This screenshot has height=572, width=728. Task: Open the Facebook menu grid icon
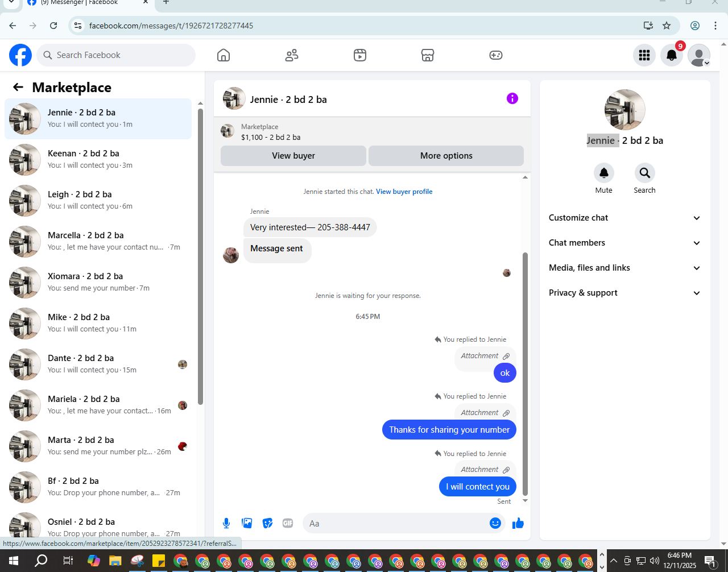644,55
